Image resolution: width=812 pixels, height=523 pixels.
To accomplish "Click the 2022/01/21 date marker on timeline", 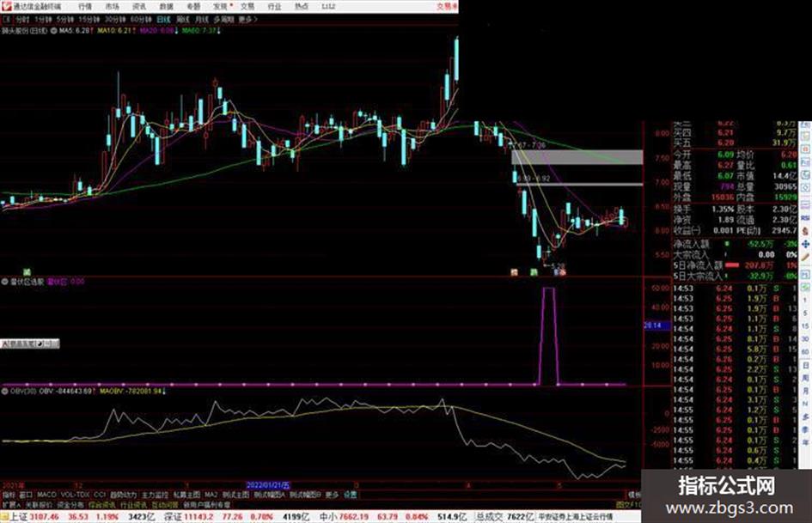I will point(268,486).
